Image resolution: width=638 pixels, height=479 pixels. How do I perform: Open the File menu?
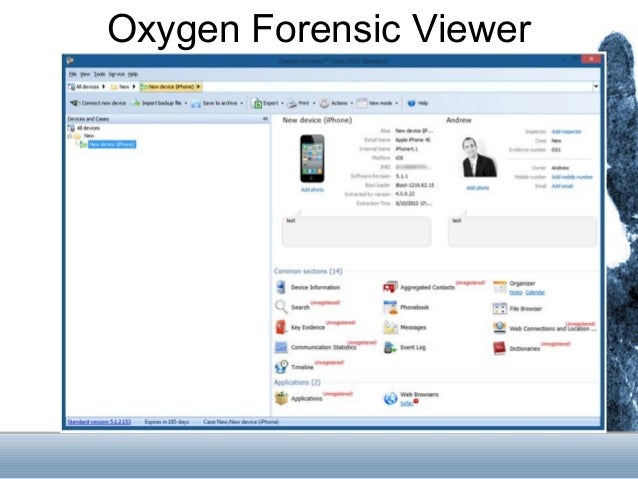[x=73, y=74]
